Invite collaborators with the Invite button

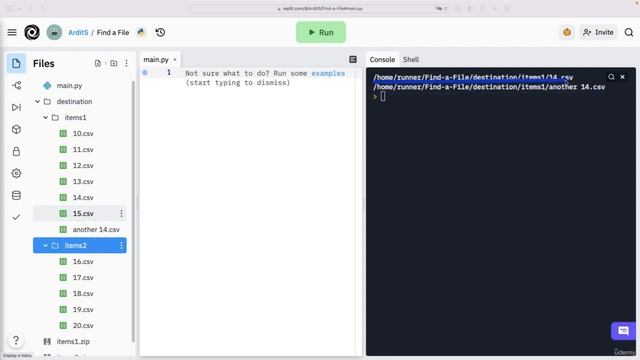[598, 32]
